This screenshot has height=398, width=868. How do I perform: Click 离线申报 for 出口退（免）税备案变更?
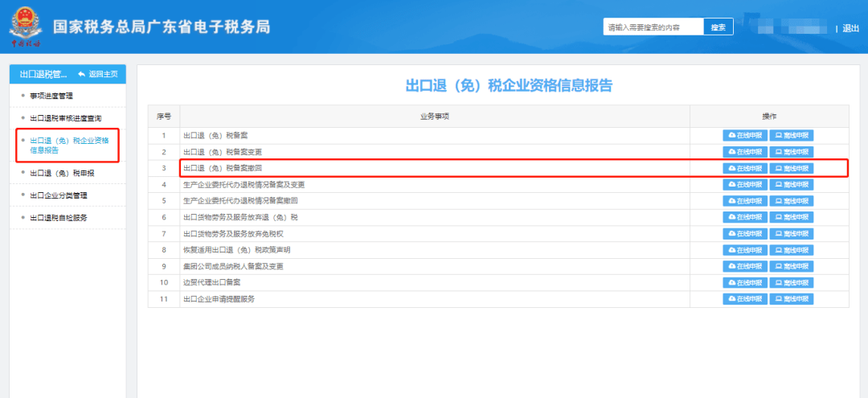point(791,152)
